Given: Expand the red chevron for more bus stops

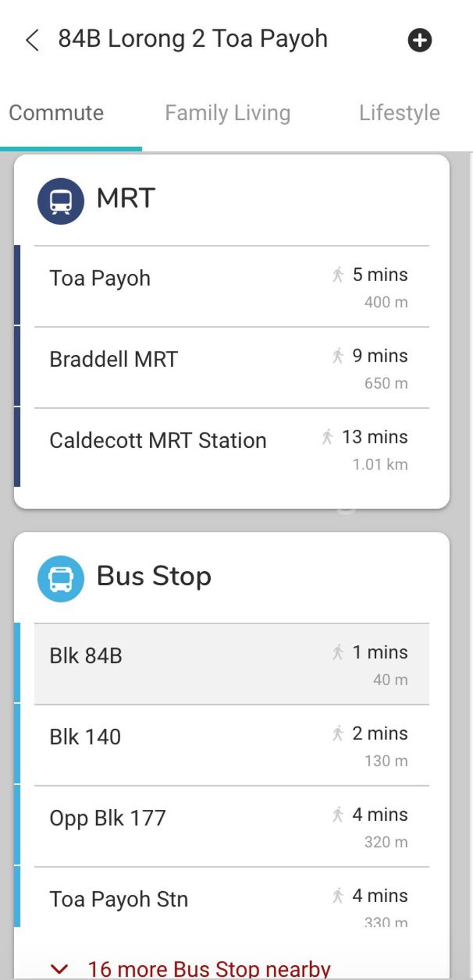Looking at the screenshot, I should (x=59, y=968).
